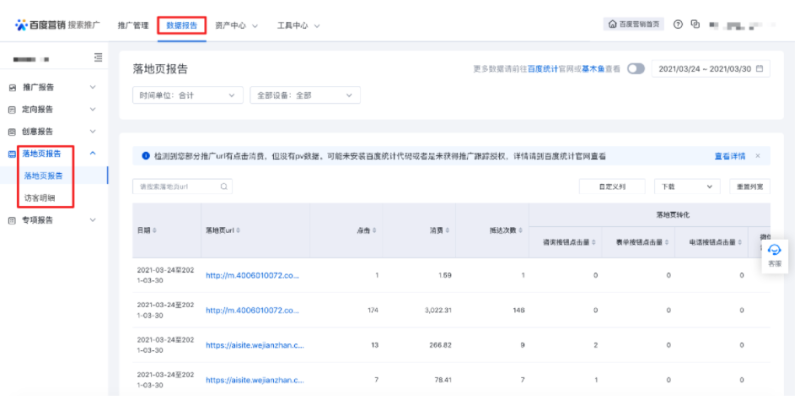
Task: Click the calendar icon in date range
Action: click(759, 69)
